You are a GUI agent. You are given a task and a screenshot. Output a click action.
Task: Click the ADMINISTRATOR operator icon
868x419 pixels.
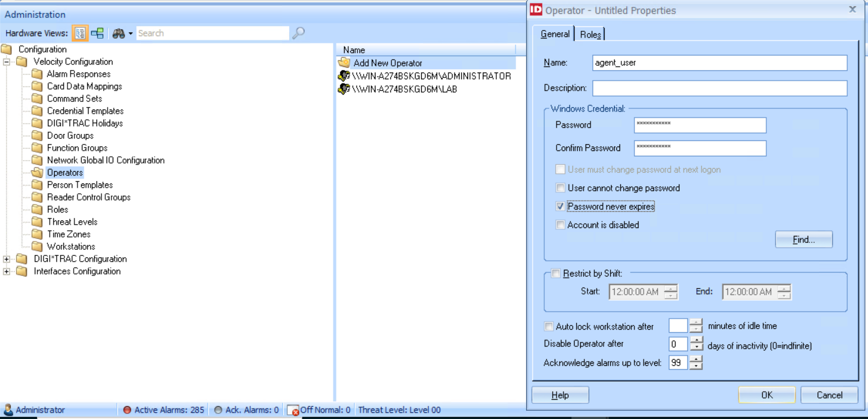click(344, 76)
